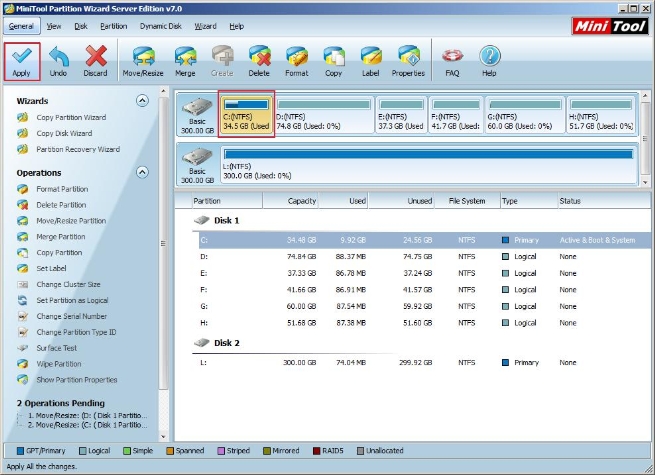Choose Move/Resize Partition in sidebar
Screen dimensions: 655x475
(71, 221)
